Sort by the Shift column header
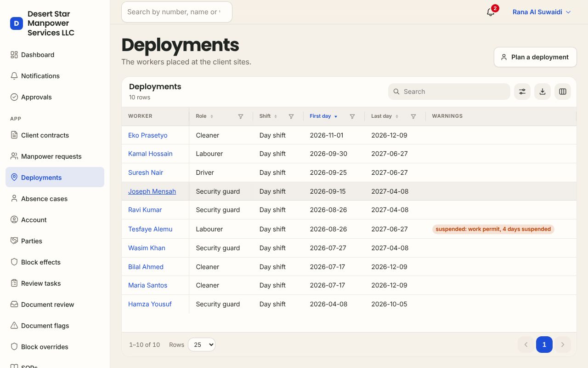 point(268,116)
